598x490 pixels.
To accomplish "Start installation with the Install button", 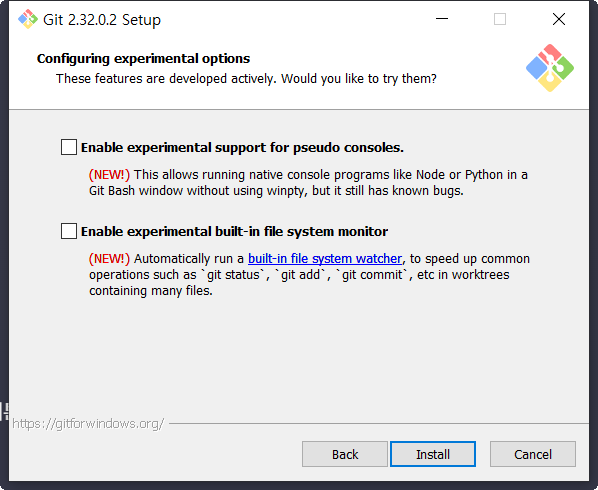I will (x=433, y=454).
